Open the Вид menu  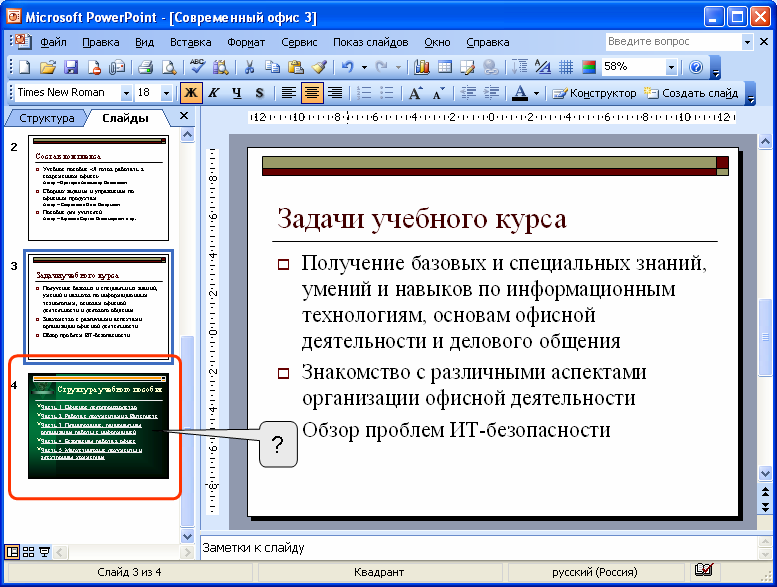(x=144, y=42)
